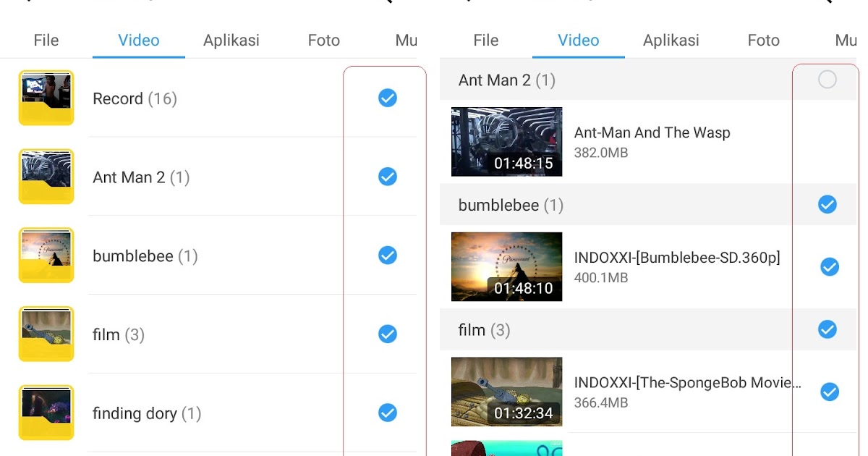The width and height of the screenshot is (868, 456).
Task: Uncheck film group header checkbox, right screen
Action: 827,330
